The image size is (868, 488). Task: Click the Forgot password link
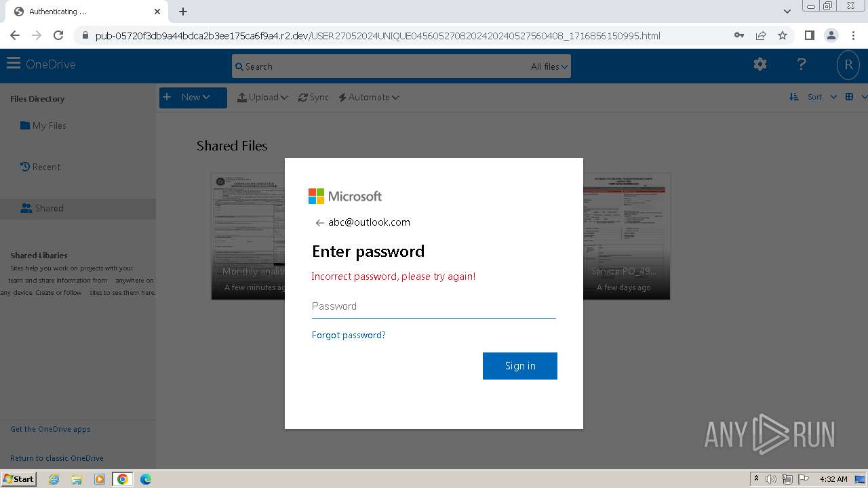pos(349,335)
